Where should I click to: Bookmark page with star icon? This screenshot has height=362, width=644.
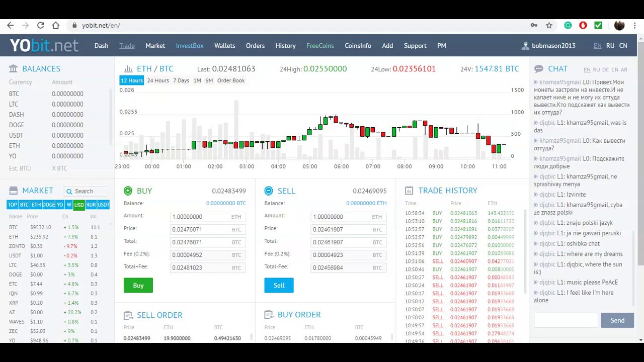pyautogui.click(x=549, y=25)
